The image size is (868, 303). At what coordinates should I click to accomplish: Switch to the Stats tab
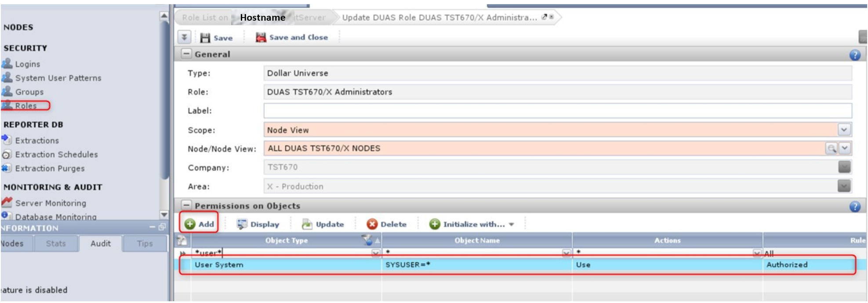point(56,244)
